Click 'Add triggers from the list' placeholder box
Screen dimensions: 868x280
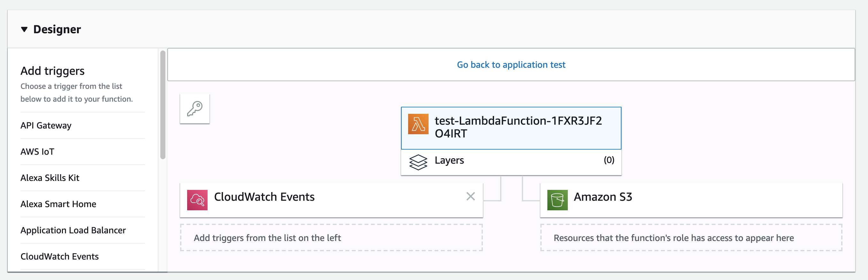331,238
